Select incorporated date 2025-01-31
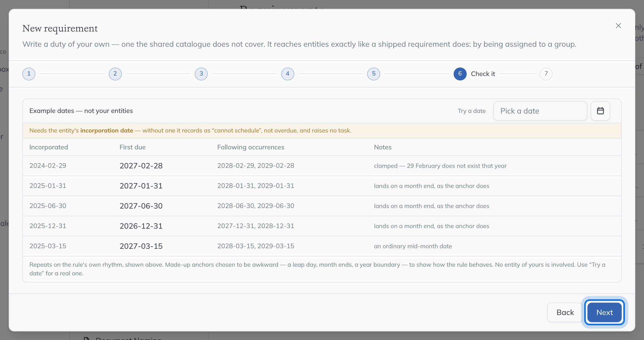 [48, 186]
